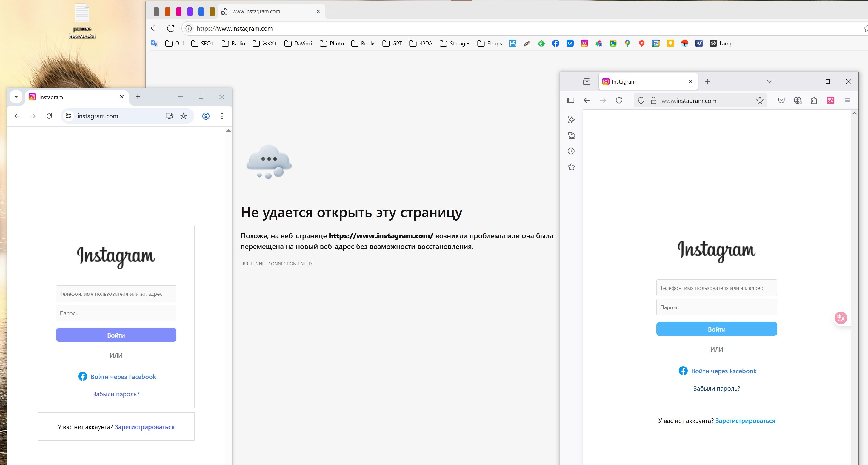The width and height of the screenshot is (868, 465).
Task: Reload page in Firefox window
Action: coord(619,100)
